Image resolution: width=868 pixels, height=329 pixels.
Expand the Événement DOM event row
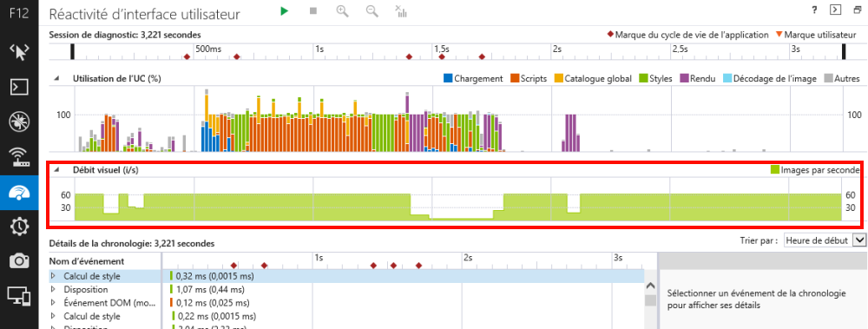pos(54,302)
